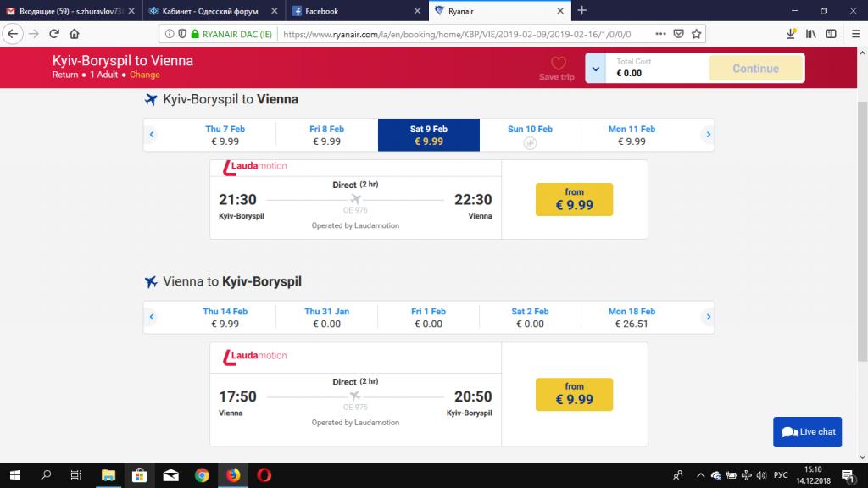
Task: Select the 21:30 outbound fare from € 9.99
Action: [574, 199]
